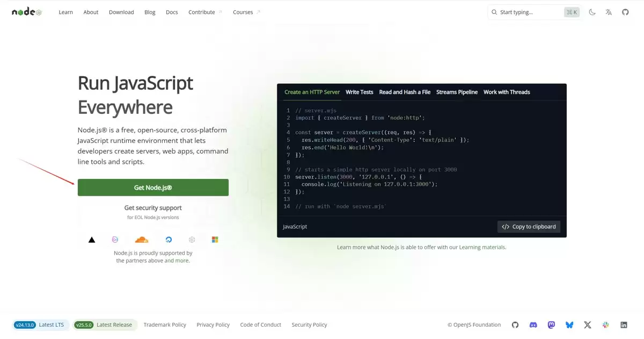Open the v24.13.0 Latest LTS badge link
This screenshot has width=644, height=339.
[41, 325]
